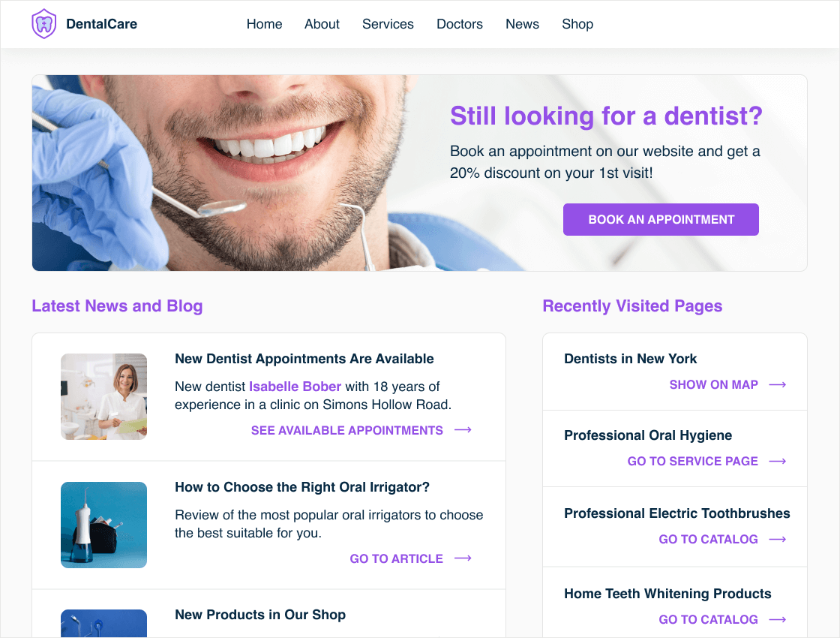Image resolution: width=840 pixels, height=638 pixels.
Task: Click the arrow next to Show On Map
Action: click(x=777, y=385)
